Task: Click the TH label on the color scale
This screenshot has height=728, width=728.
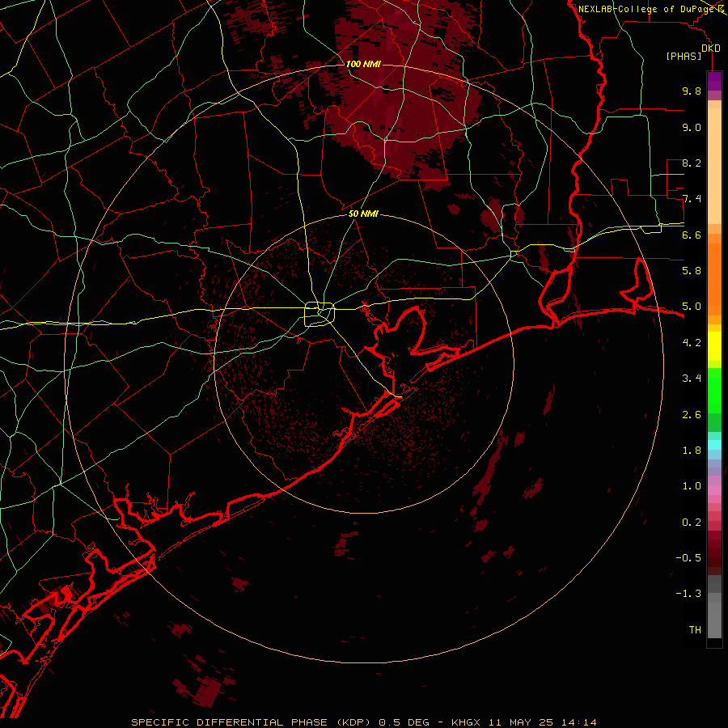Action: click(x=695, y=630)
